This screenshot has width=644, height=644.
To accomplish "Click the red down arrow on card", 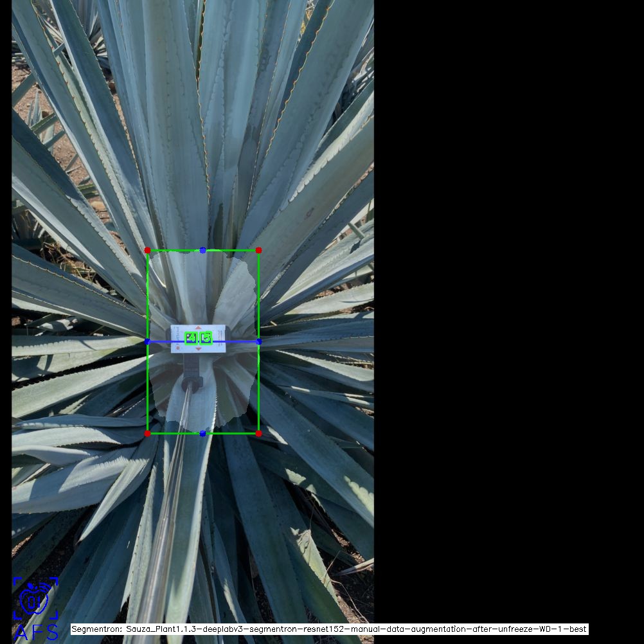I will click(198, 349).
